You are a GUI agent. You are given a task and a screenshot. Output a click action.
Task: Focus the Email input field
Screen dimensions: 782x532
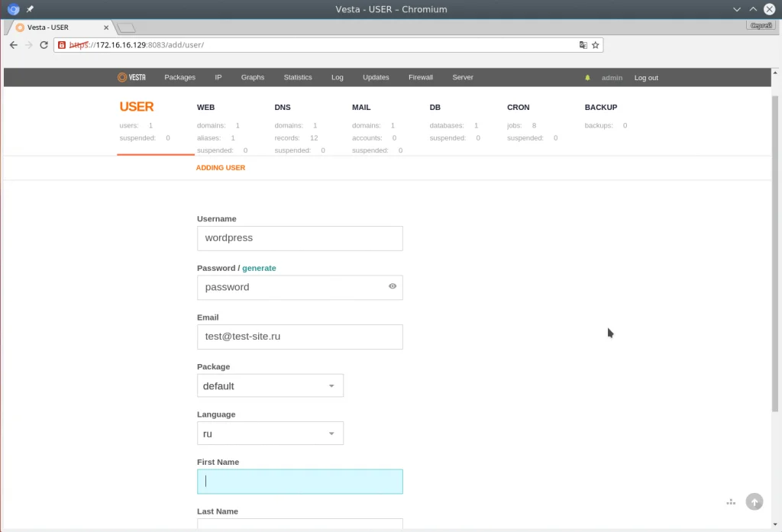point(299,337)
